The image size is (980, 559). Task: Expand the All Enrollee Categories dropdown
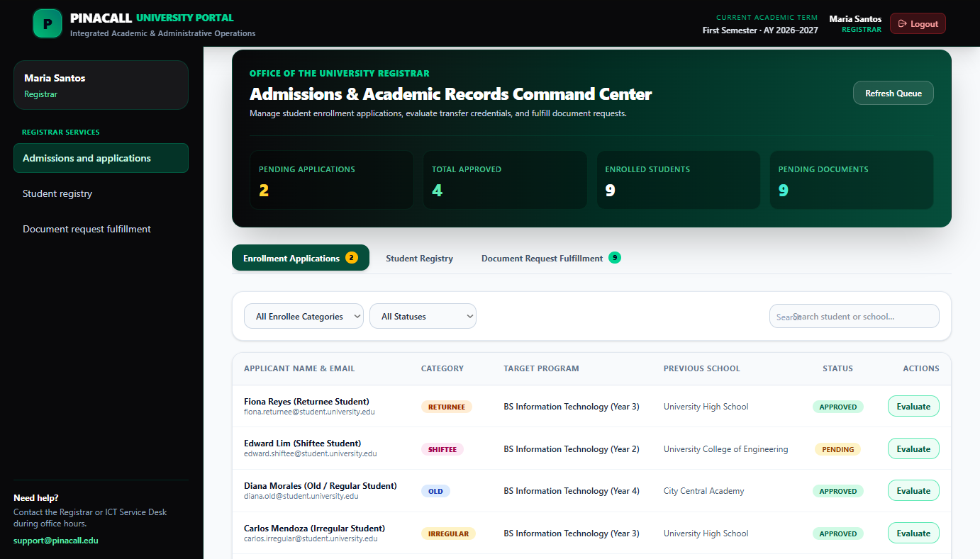click(304, 316)
